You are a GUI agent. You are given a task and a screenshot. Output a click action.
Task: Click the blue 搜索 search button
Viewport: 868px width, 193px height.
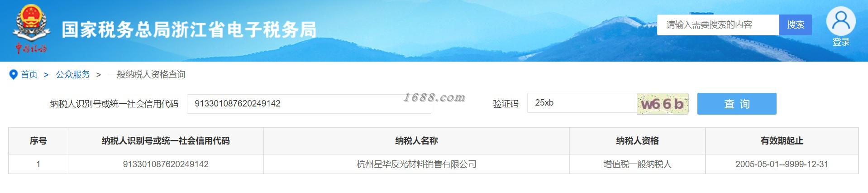[x=795, y=25]
